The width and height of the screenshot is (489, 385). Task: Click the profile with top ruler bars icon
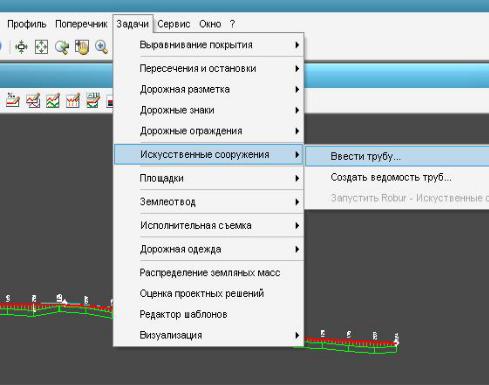pos(93,100)
